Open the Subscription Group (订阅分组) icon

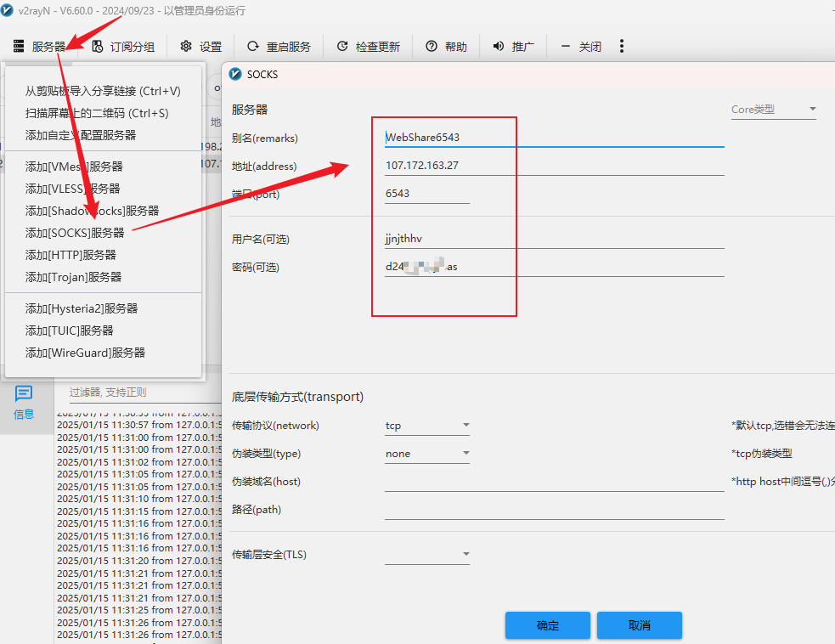[x=98, y=47]
